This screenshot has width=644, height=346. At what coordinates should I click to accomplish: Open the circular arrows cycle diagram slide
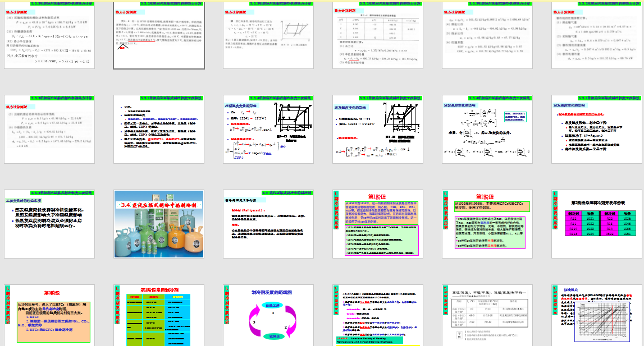pos(267,317)
